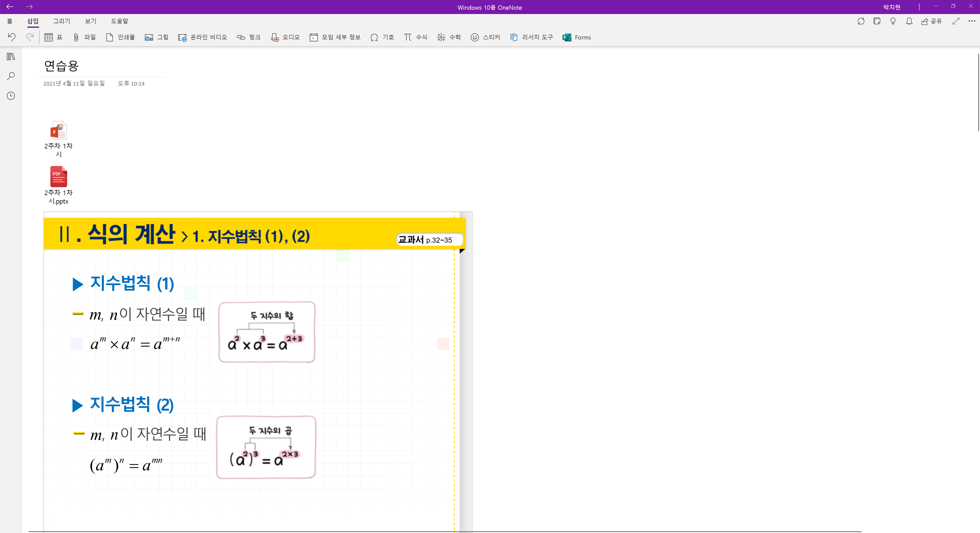Start audio recording with the 오디오 icon
Image resolution: width=980 pixels, height=533 pixels.
[x=285, y=37]
